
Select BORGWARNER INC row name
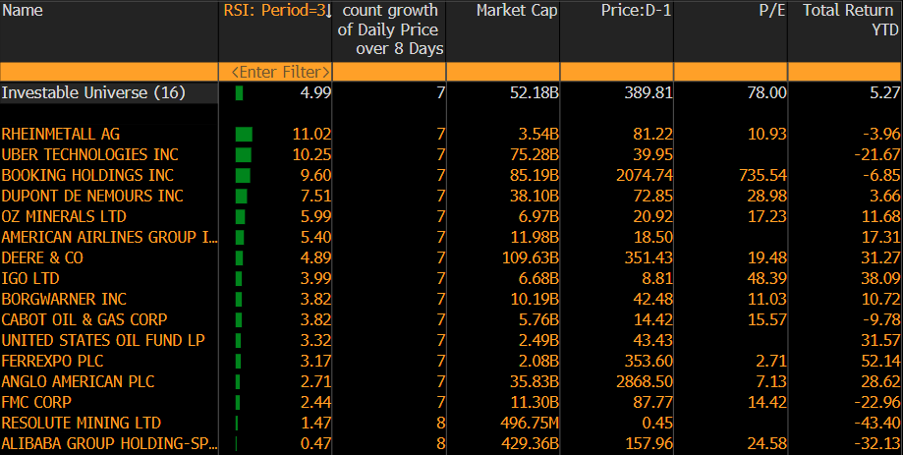click(x=64, y=299)
